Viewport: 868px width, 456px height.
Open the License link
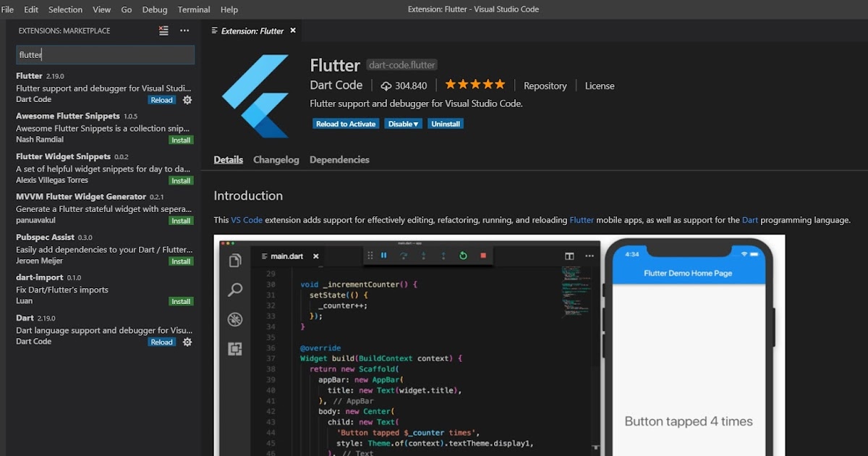(x=599, y=85)
